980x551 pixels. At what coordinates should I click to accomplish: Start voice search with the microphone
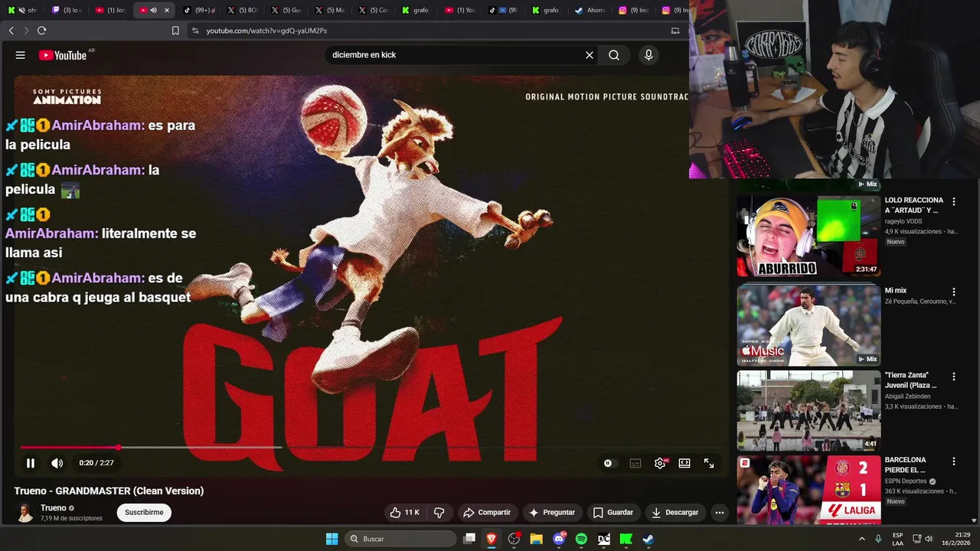[x=648, y=55]
